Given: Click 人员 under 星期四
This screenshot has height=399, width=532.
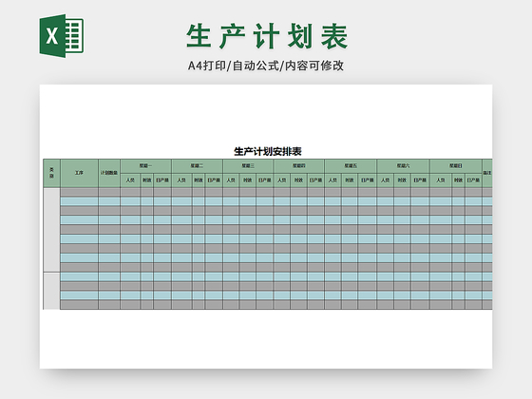Looking at the screenshot, I should [x=282, y=180].
